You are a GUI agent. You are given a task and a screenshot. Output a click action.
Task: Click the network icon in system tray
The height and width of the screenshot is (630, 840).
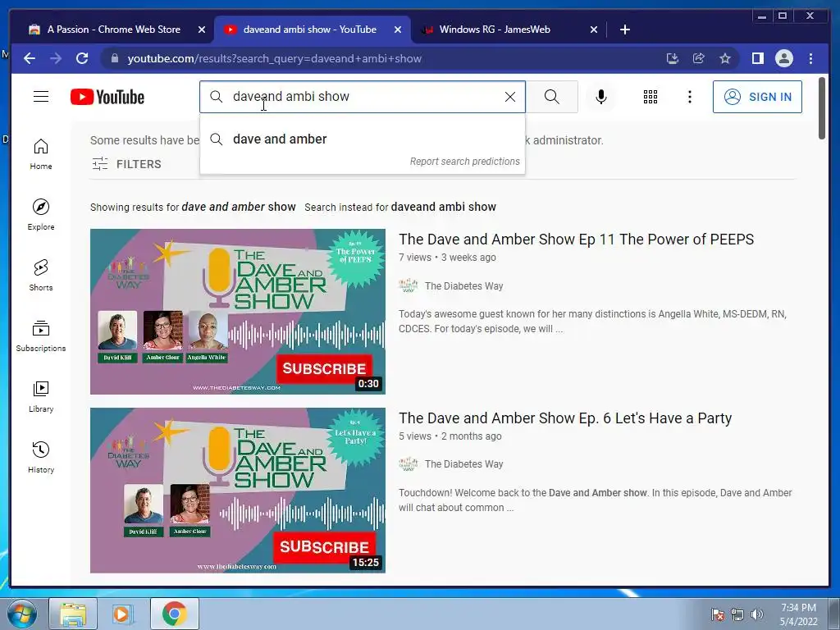tap(737, 614)
